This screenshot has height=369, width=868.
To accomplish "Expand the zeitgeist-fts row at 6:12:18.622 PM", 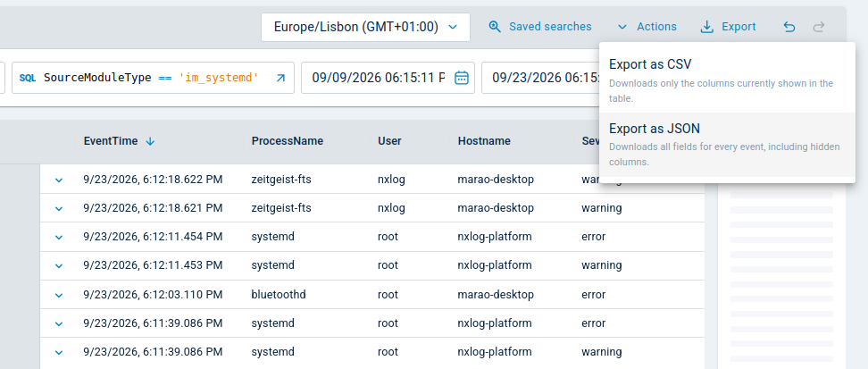I will pos(59,180).
